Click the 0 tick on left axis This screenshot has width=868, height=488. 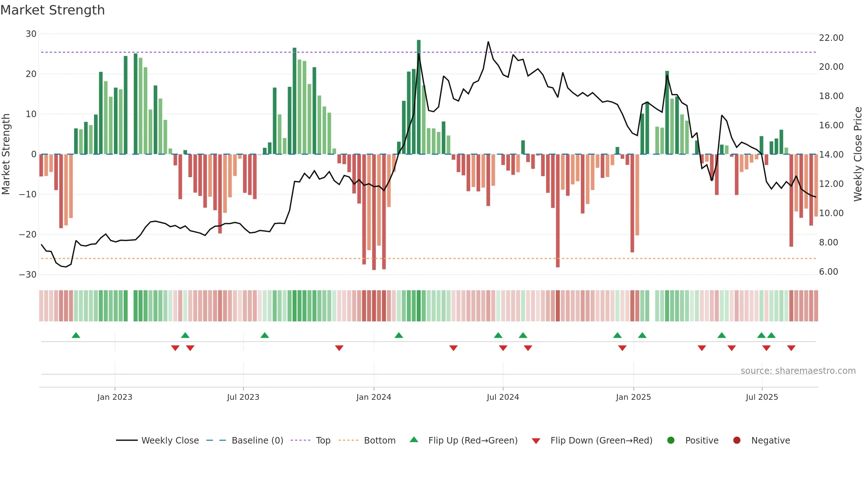pyautogui.click(x=34, y=154)
